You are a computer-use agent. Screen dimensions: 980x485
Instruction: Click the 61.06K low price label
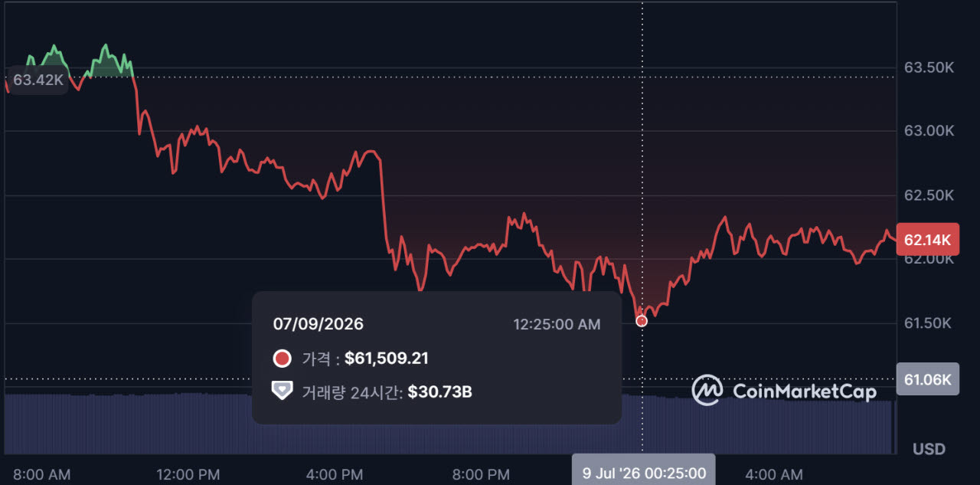927,378
